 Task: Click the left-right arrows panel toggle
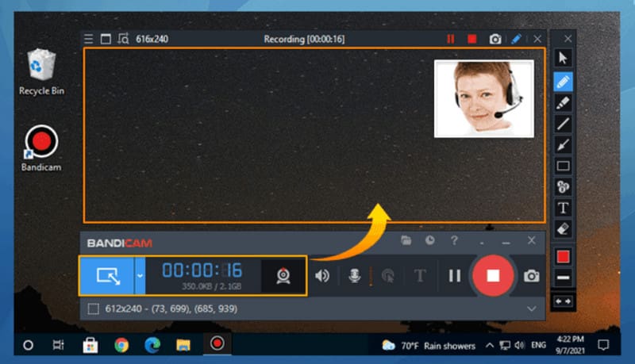[x=563, y=301]
